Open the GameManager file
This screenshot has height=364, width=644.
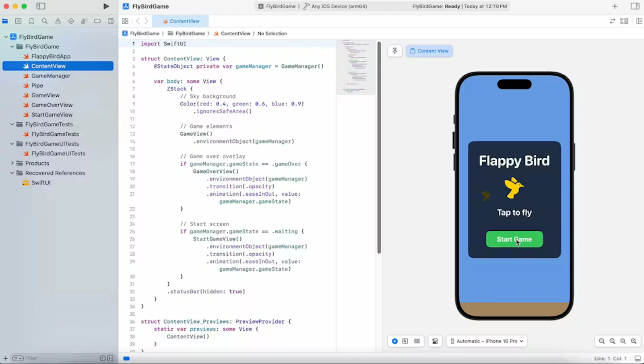click(x=51, y=76)
